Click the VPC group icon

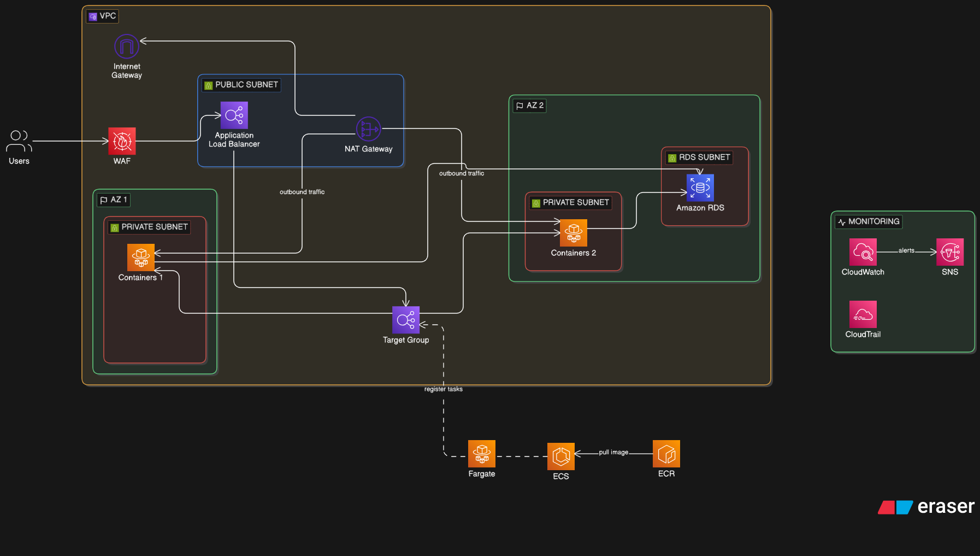pos(93,16)
